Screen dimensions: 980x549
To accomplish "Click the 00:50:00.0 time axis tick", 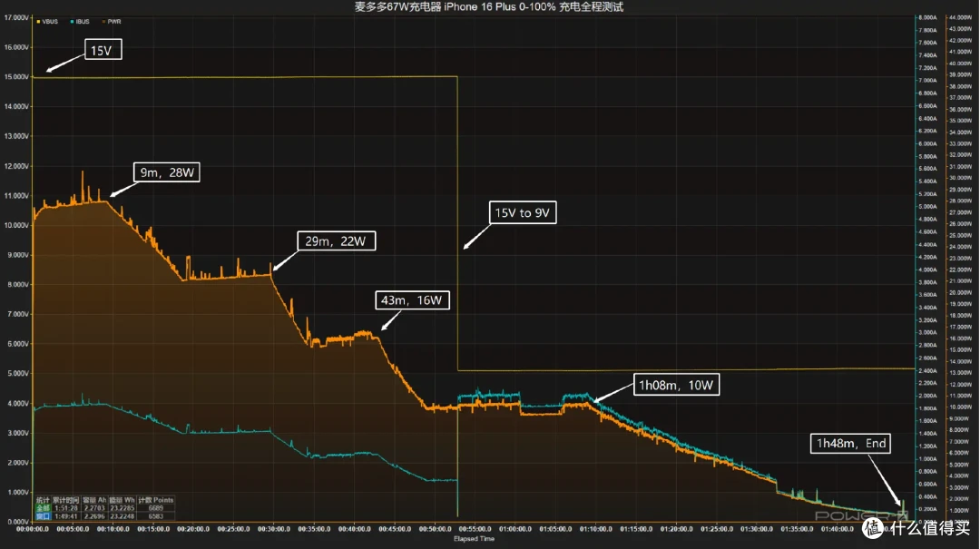I will click(x=435, y=529).
